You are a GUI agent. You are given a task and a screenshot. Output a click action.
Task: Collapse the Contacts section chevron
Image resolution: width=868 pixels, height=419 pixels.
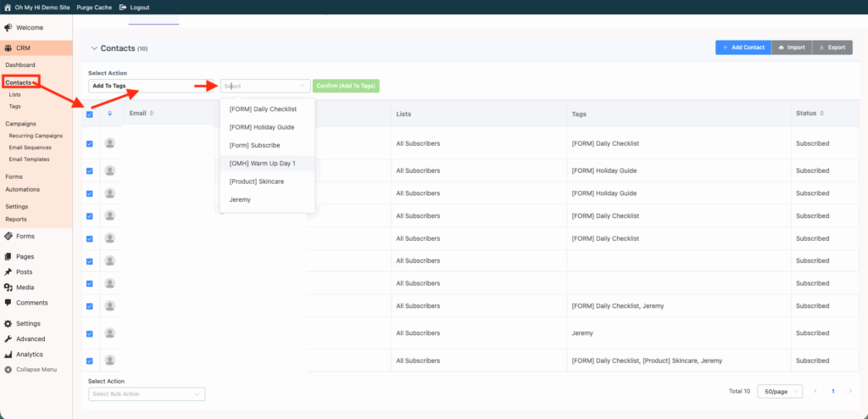[x=93, y=49]
